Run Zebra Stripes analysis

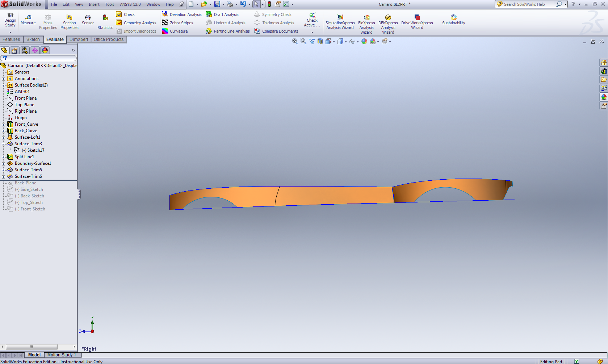coord(177,23)
